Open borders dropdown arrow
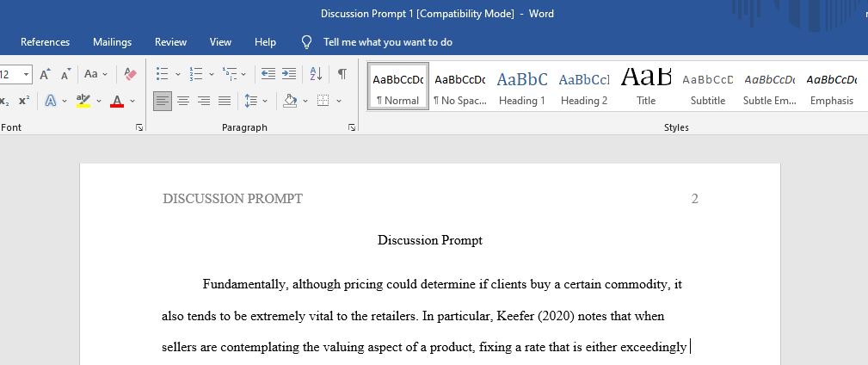Screen dimensions: 868x365 pos(339,101)
